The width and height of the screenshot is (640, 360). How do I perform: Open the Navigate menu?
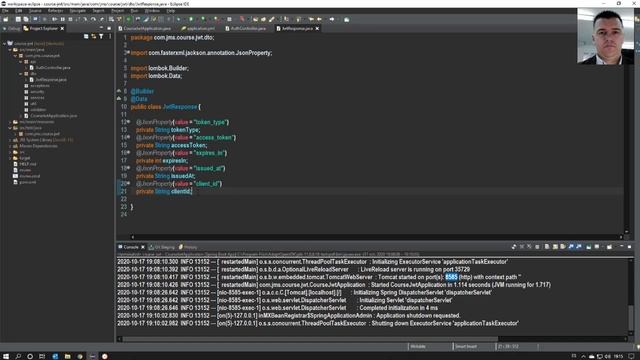pyautogui.click(x=78, y=11)
